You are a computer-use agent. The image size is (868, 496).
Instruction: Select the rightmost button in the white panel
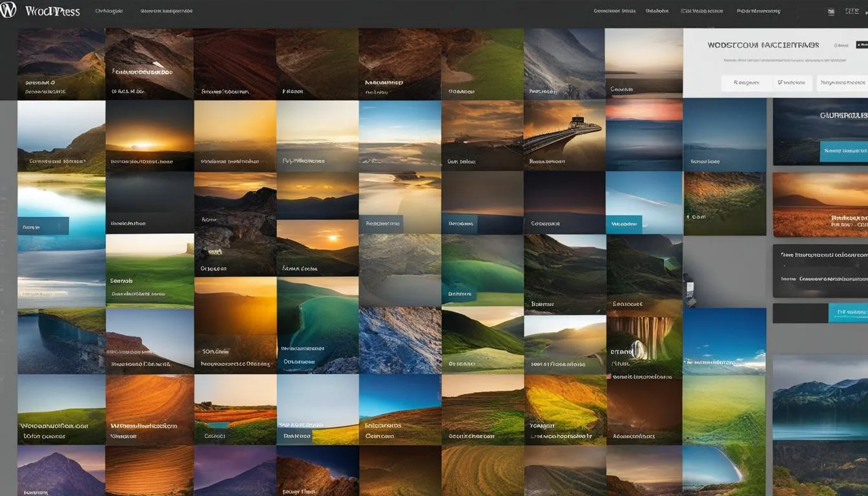click(x=842, y=83)
